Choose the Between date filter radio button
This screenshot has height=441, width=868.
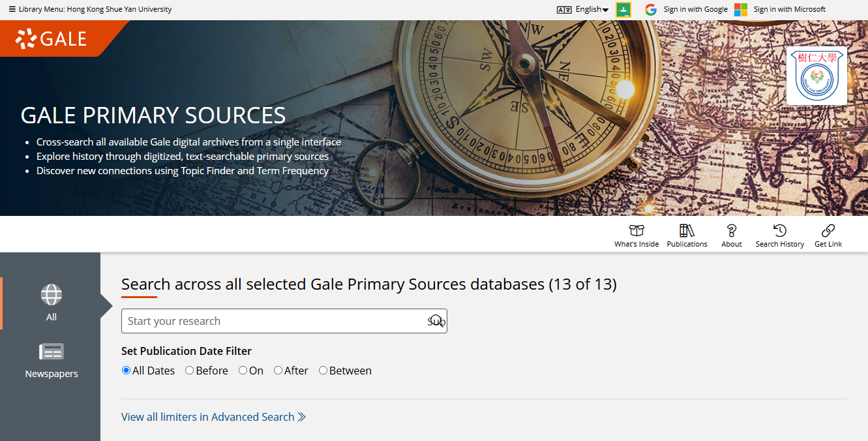click(323, 371)
